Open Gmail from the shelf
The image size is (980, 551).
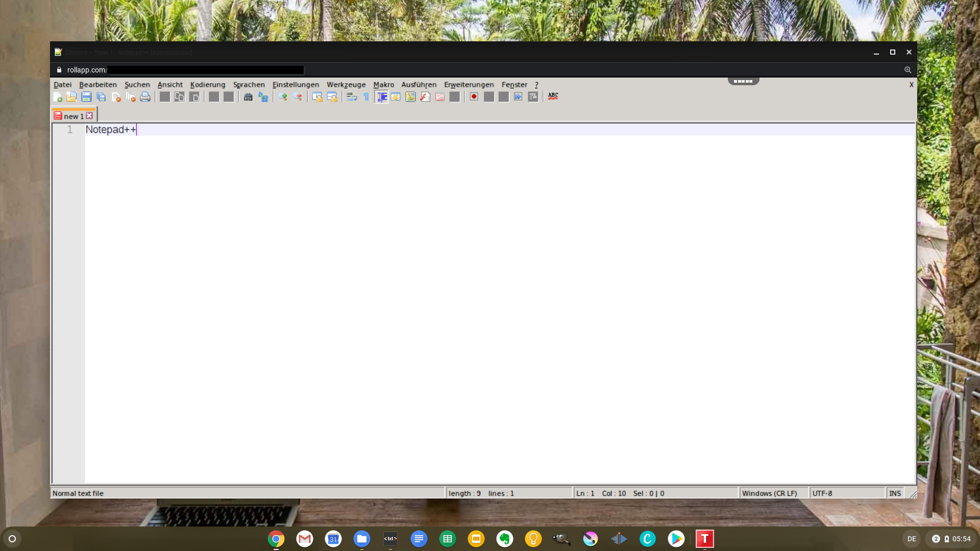click(x=305, y=539)
